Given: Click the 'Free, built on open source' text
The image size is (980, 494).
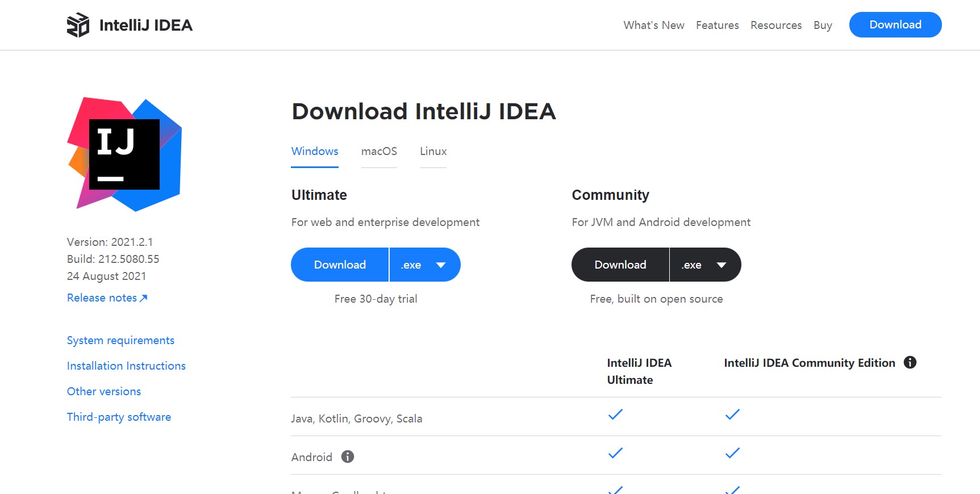Looking at the screenshot, I should (656, 299).
